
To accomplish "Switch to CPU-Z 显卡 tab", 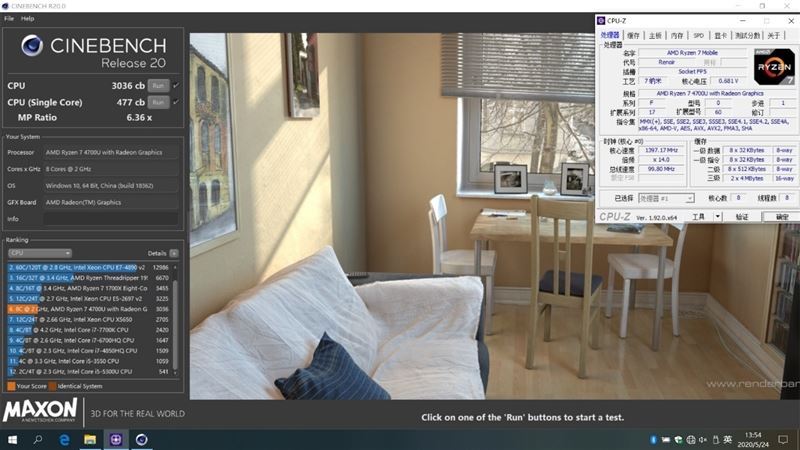I will click(720, 35).
